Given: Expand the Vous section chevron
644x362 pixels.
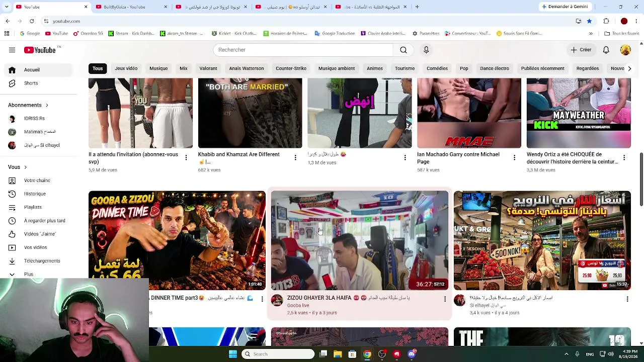Looking at the screenshot, I should (25, 167).
